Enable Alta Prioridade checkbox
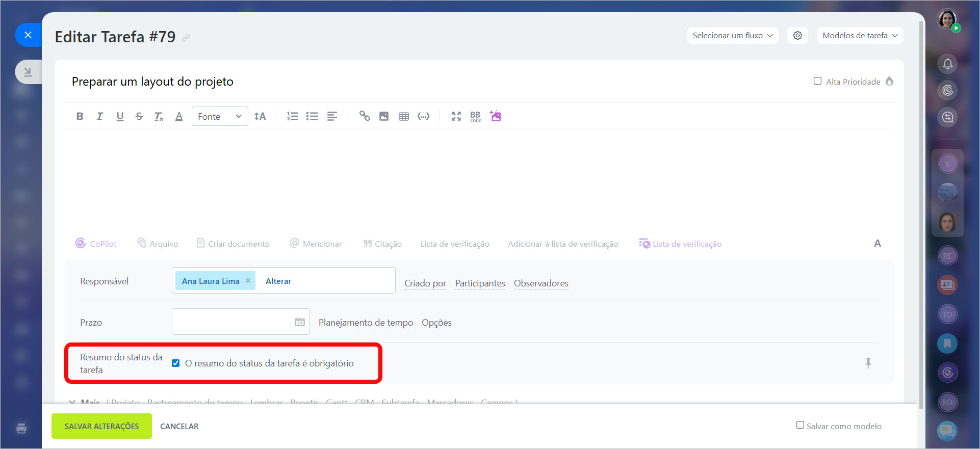 tap(817, 81)
